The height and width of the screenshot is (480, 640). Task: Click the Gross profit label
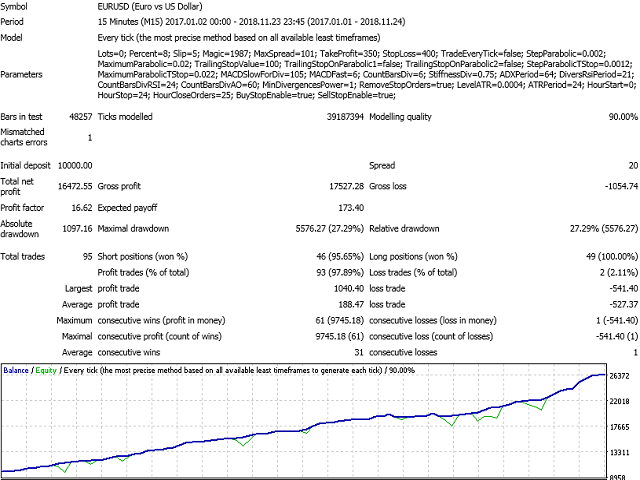coord(119,186)
